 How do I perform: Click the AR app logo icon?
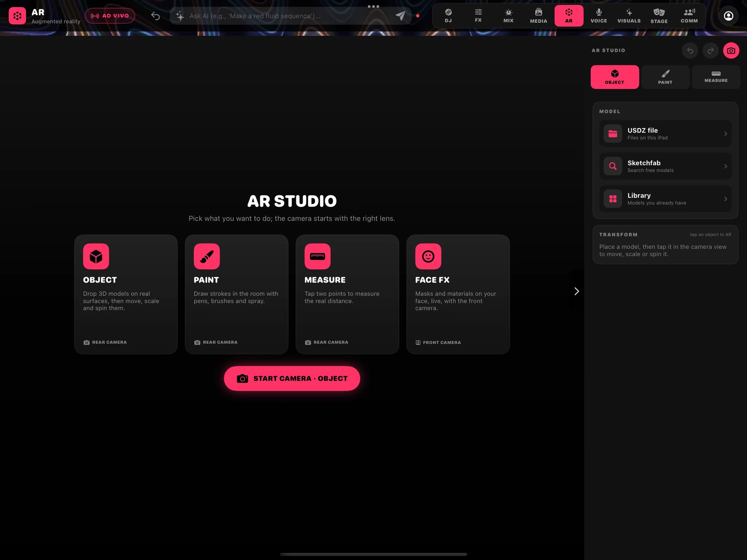point(17,16)
